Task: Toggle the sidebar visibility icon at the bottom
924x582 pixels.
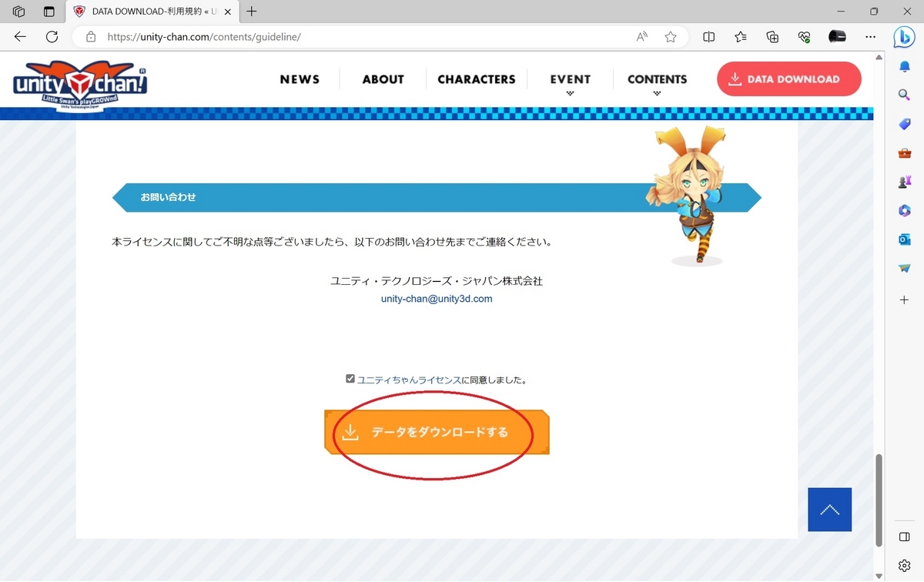Action: [x=905, y=537]
